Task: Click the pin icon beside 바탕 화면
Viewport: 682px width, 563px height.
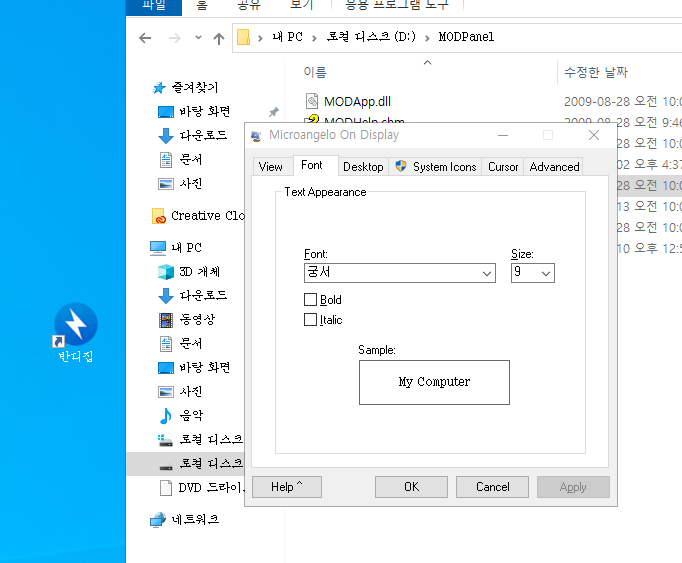Action: pos(274,112)
